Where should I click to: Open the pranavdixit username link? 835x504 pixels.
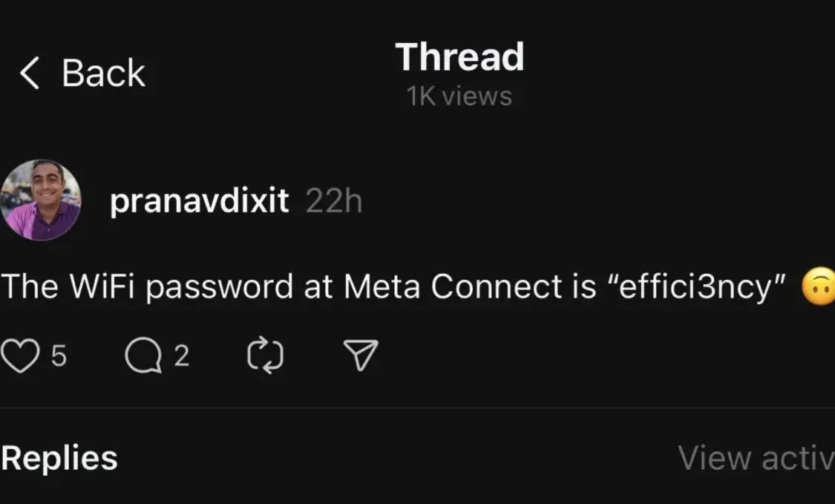[199, 201]
